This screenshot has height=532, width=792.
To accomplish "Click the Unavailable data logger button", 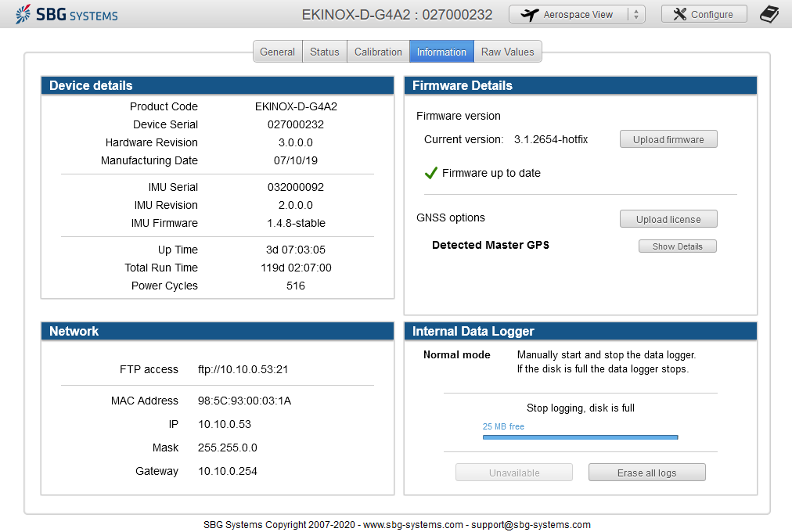I will click(514, 473).
